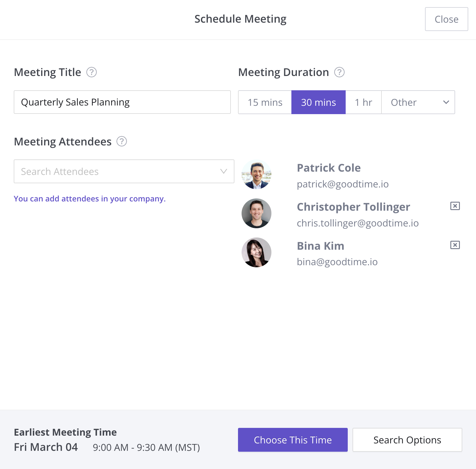
Task: Click the Meeting Title help icon
Action: [x=92, y=72]
